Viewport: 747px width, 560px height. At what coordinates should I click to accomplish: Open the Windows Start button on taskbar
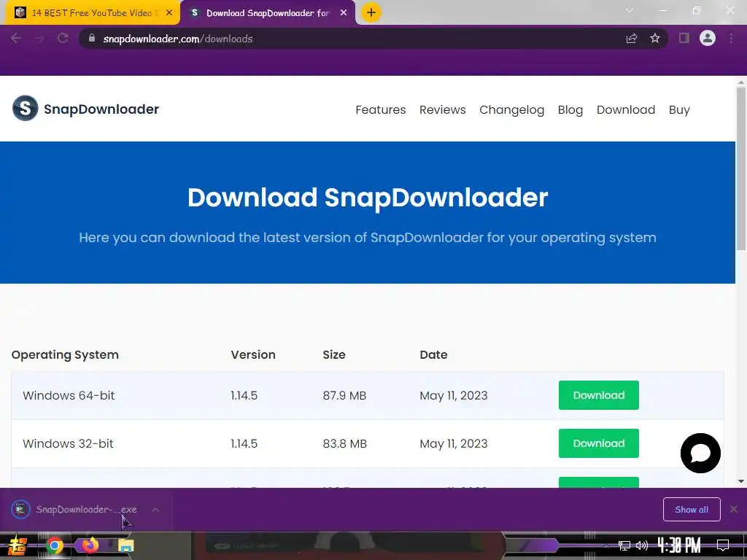18,545
